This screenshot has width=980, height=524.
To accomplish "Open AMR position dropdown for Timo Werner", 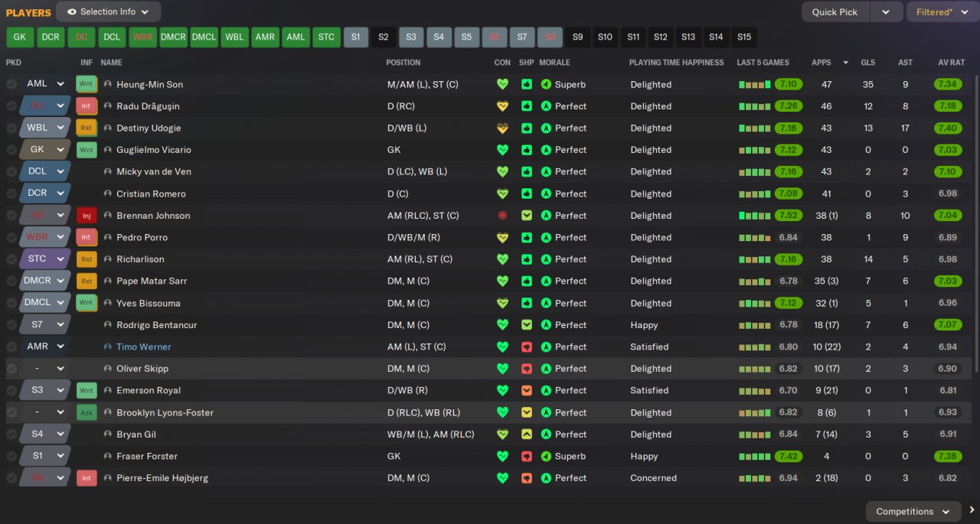I will pos(60,347).
